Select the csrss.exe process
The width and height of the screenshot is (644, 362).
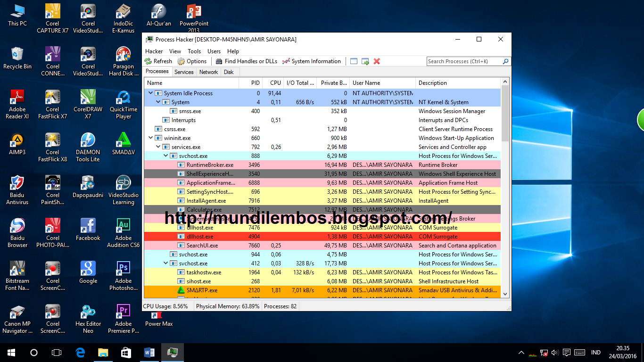322,129
